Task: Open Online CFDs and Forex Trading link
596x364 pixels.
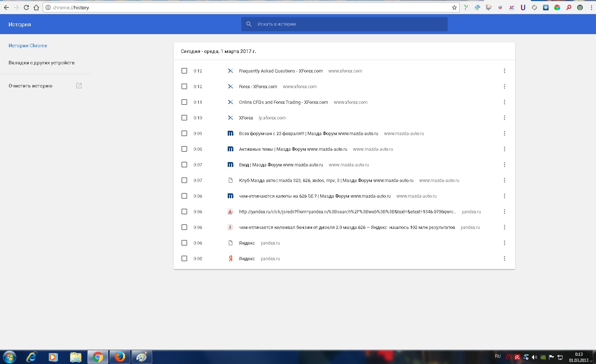Action: (283, 102)
